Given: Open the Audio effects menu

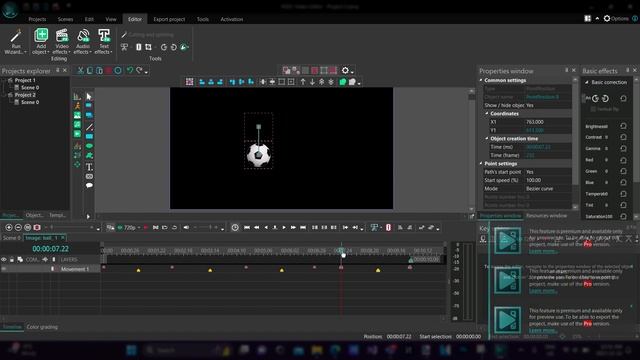Looking at the screenshot, I should click(x=83, y=41).
